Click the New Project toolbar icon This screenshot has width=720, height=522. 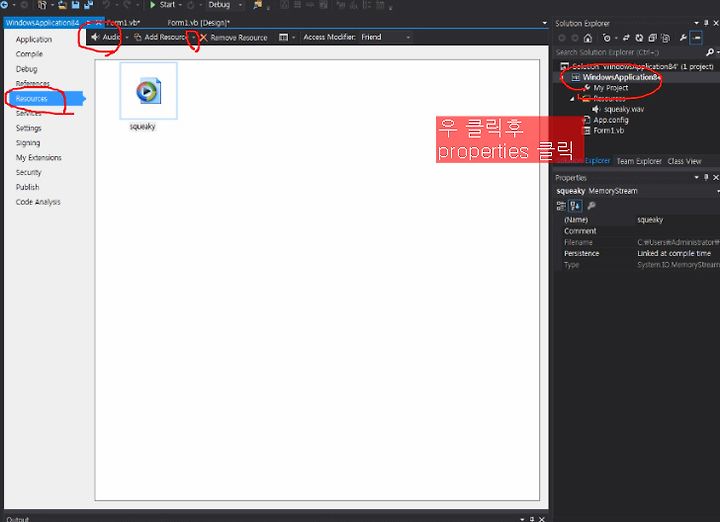click(42, 5)
